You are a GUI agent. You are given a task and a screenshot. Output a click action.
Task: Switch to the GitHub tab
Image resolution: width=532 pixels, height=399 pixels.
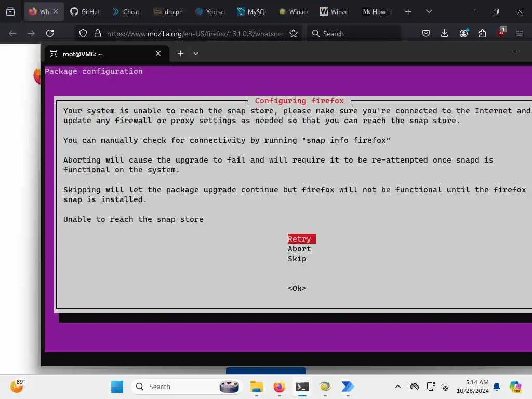[86, 11]
